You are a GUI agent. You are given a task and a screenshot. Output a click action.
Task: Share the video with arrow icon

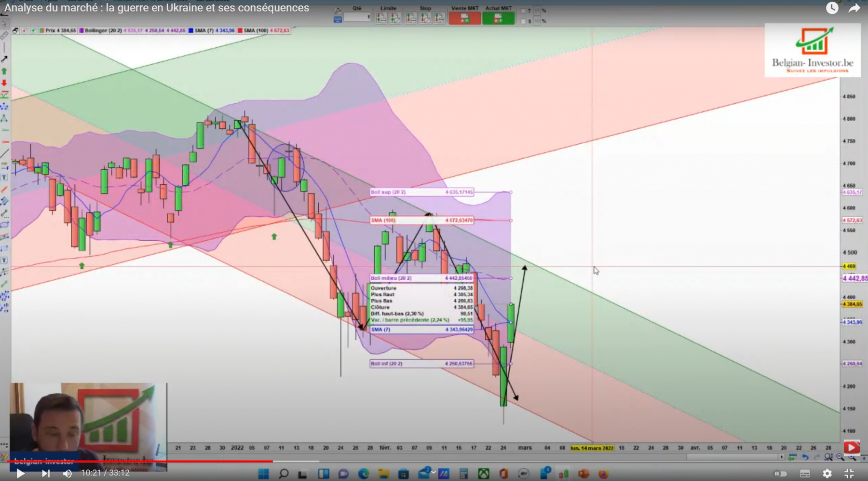[x=854, y=8]
